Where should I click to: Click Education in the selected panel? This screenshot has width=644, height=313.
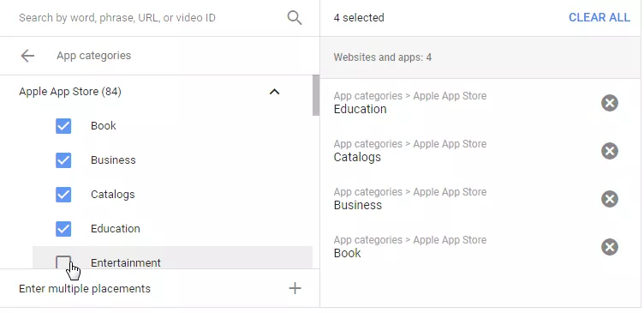coord(361,109)
